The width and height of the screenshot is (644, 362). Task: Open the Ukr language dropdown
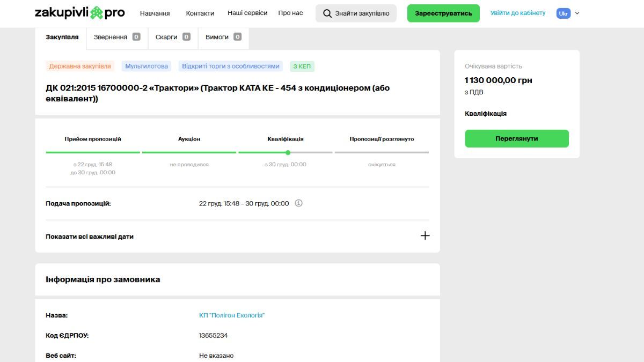568,13
